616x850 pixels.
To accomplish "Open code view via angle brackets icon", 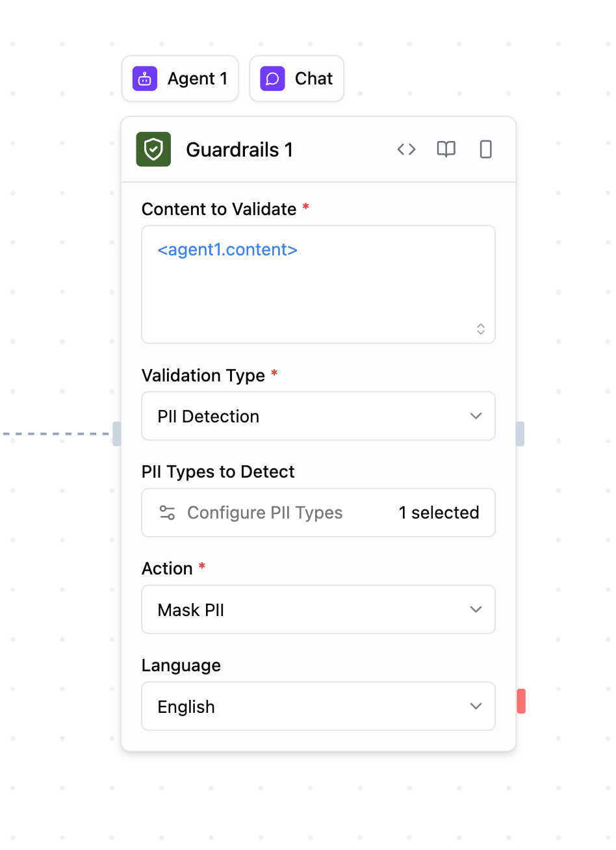I will point(406,149).
